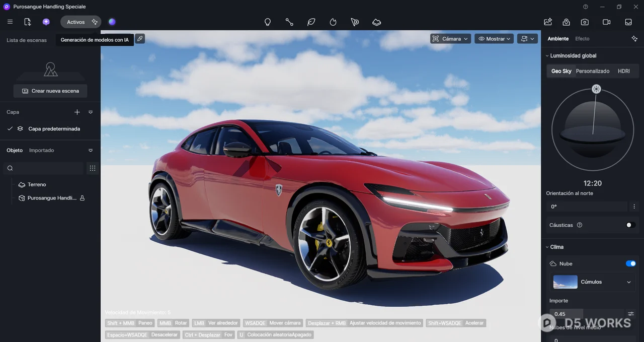Viewport: 644px width, 342px height.
Task: Select the HDRI tab
Action: [x=624, y=71]
